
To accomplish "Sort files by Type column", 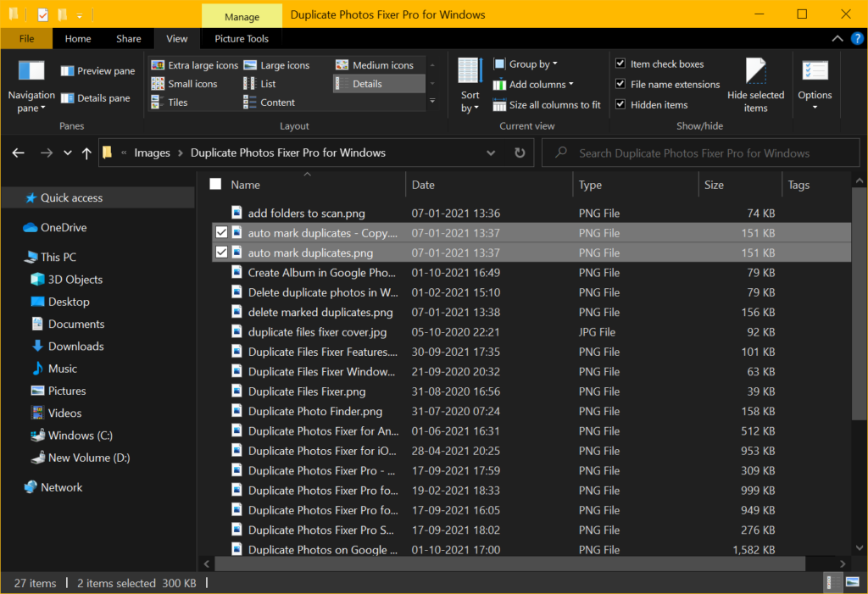I will 636,185.
